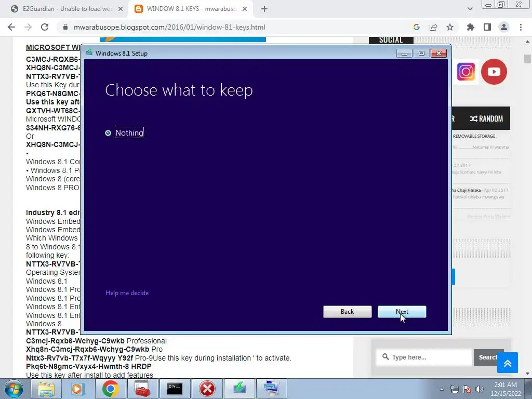
Task: Open Chrome from taskbar
Action: [110, 389]
